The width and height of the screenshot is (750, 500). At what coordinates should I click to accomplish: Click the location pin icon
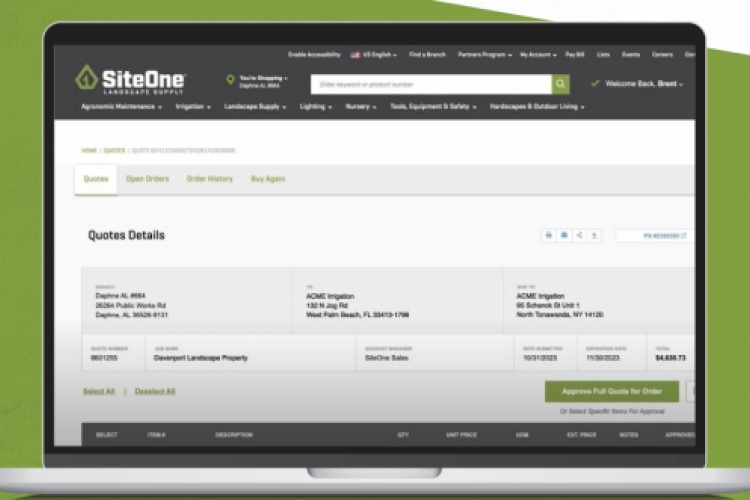[230, 80]
